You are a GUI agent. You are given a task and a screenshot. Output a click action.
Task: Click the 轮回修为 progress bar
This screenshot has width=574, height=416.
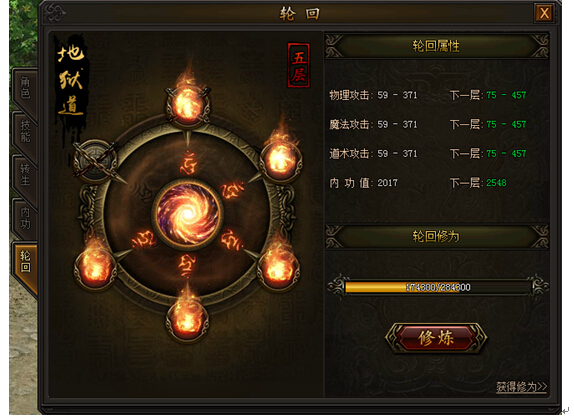(438, 287)
